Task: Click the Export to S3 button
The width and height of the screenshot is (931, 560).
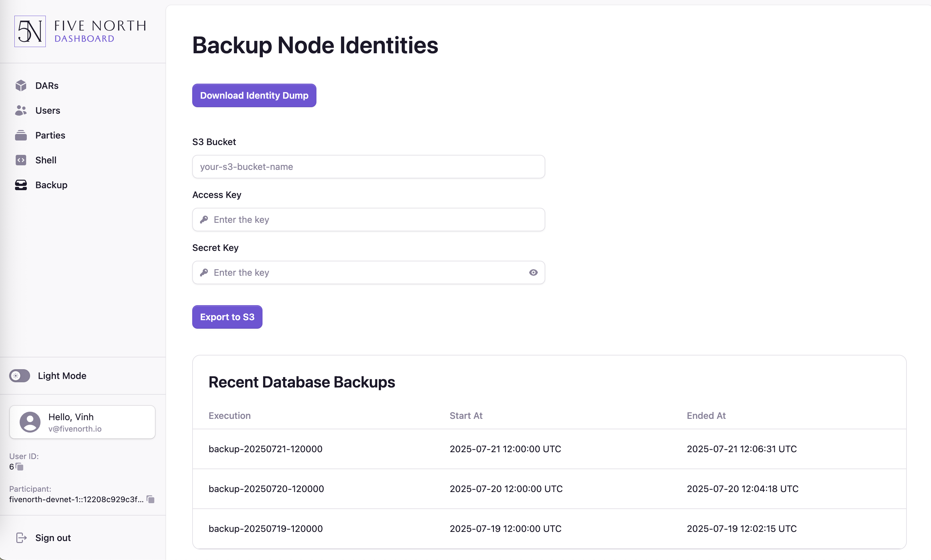Action: (227, 317)
